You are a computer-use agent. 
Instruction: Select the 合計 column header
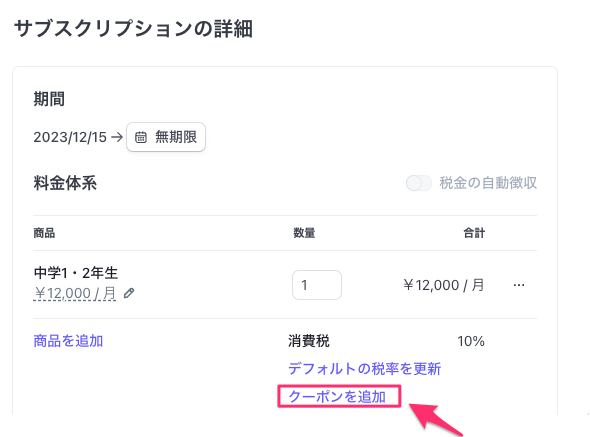tap(474, 233)
